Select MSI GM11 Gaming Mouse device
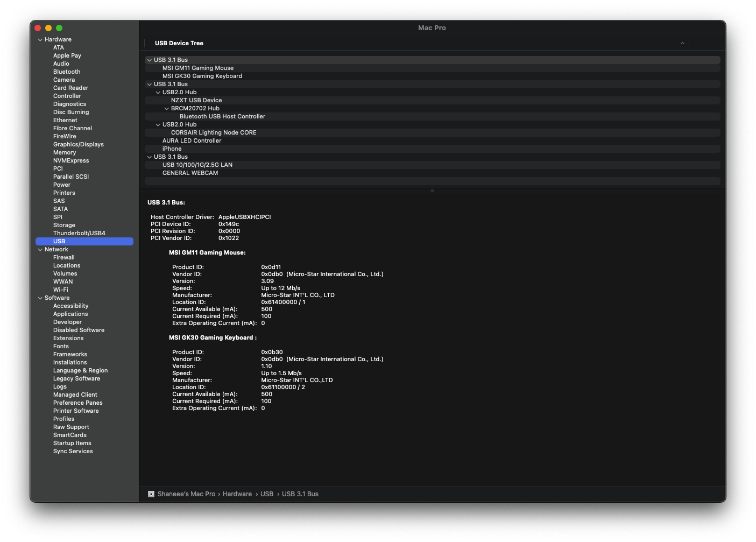 pyautogui.click(x=198, y=68)
